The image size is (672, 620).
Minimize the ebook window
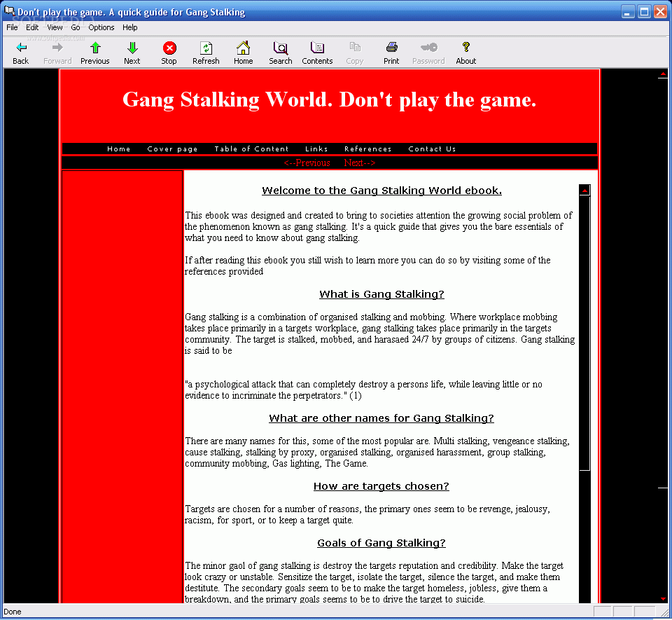[x=628, y=12]
